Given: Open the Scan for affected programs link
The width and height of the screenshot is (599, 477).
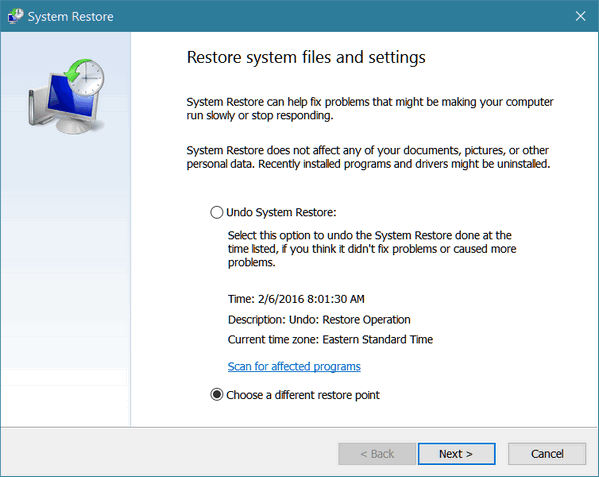Looking at the screenshot, I should coord(294,366).
